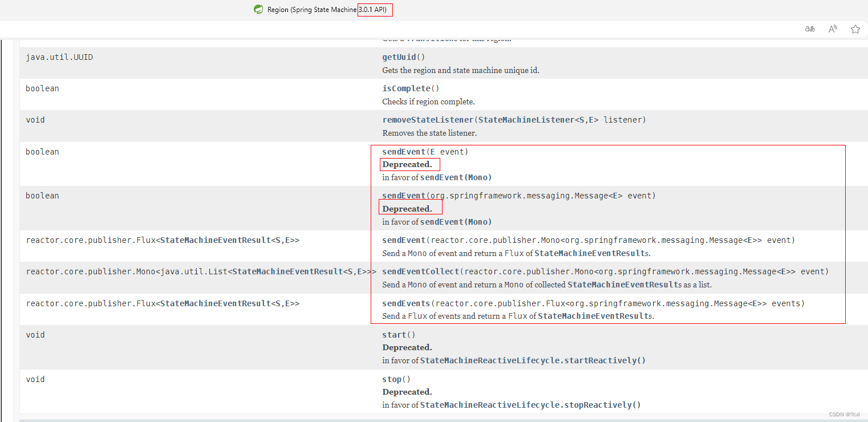868x422 pixels.
Task: Click sendEvent(Mono) link under sendEvent(E event)
Action: tap(456, 177)
